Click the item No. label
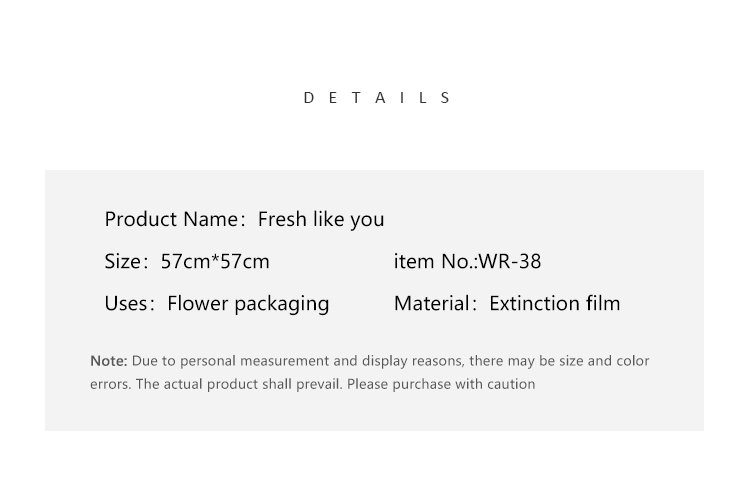 point(435,262)
